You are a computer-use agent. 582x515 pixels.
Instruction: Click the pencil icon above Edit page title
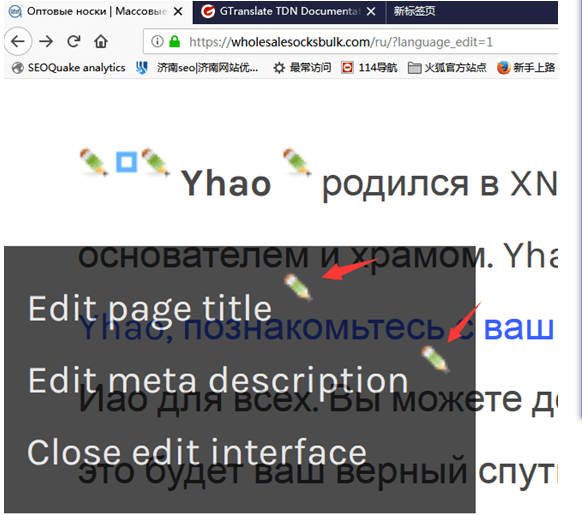[x=298, y=287]
